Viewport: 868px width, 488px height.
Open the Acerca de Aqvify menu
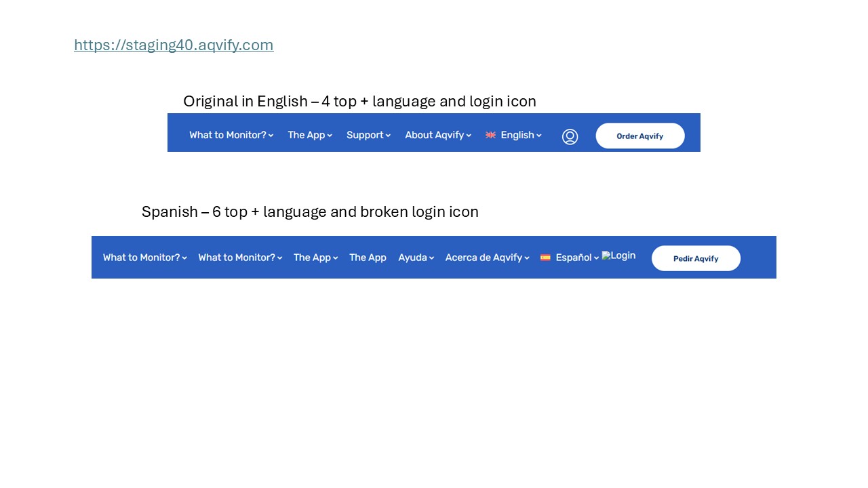coord(488,258)
